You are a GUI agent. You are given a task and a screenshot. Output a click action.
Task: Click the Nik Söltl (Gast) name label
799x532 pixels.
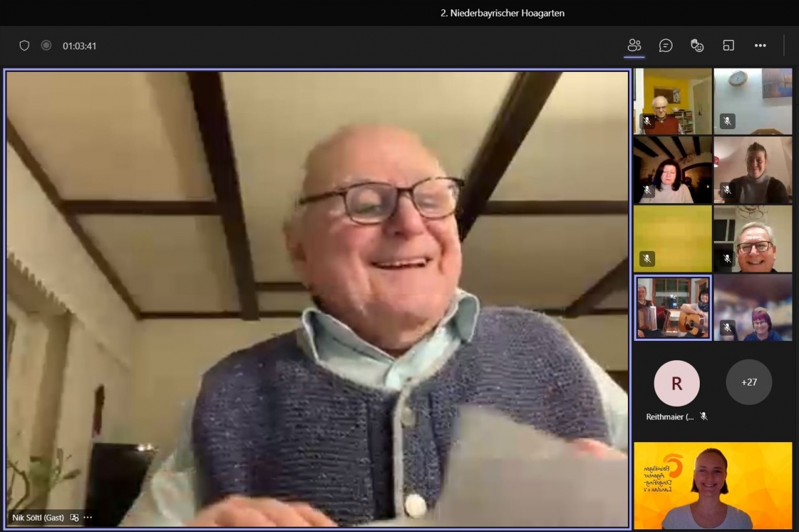tap(38, 517)
